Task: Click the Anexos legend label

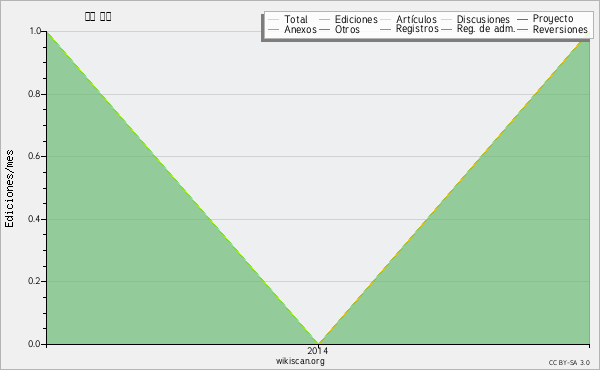Action: pos(300,29)
